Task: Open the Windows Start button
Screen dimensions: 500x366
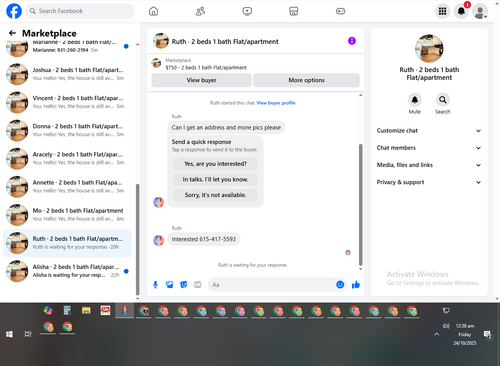Action: coord(9,334)
